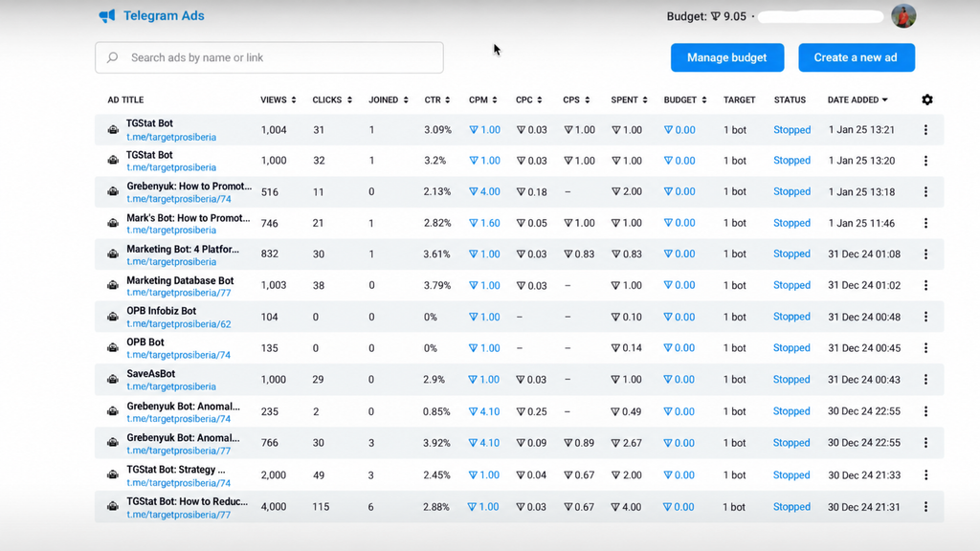Click the TARGET column header

pyautogui.click(x=740, y=99)
